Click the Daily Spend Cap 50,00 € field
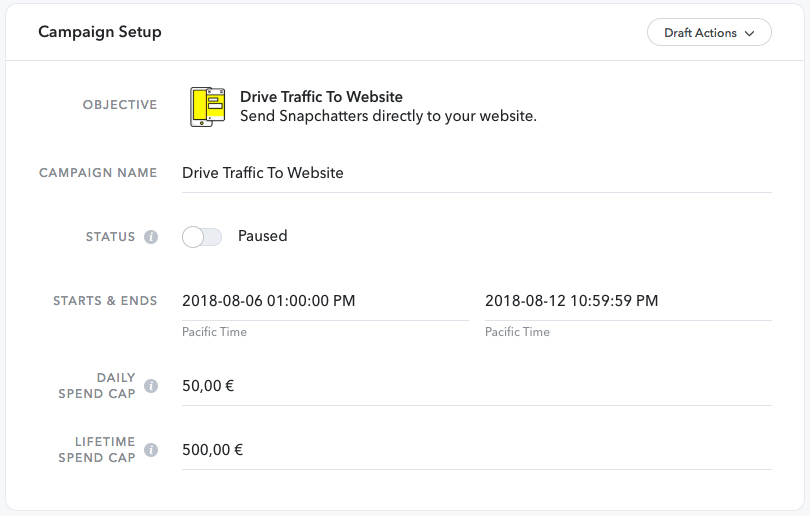This screenshot has height=516, width=810. pos(477,386)
